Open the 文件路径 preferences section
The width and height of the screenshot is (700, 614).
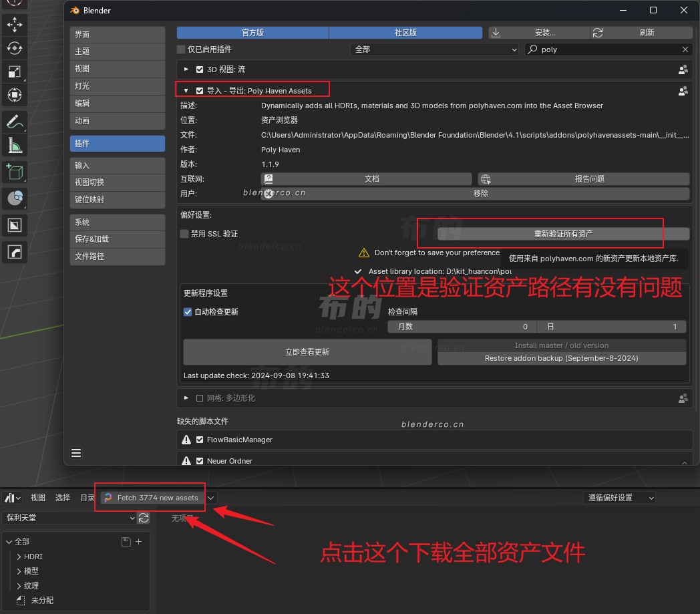(118, 257)
